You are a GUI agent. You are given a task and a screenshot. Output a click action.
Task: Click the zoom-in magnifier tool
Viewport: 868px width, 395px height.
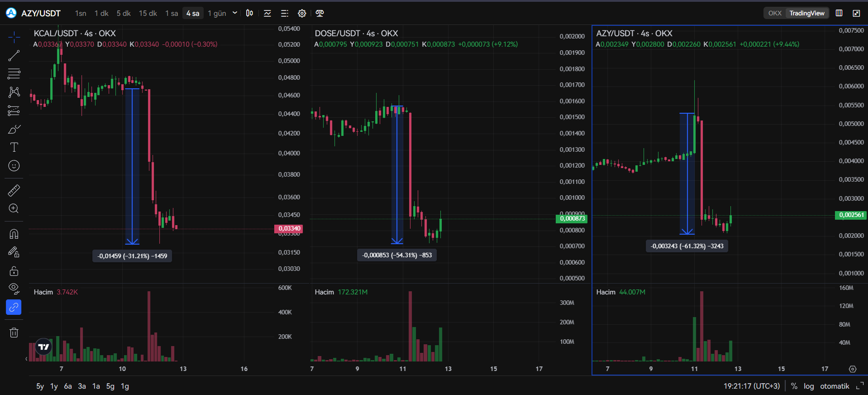pos(14,209)
